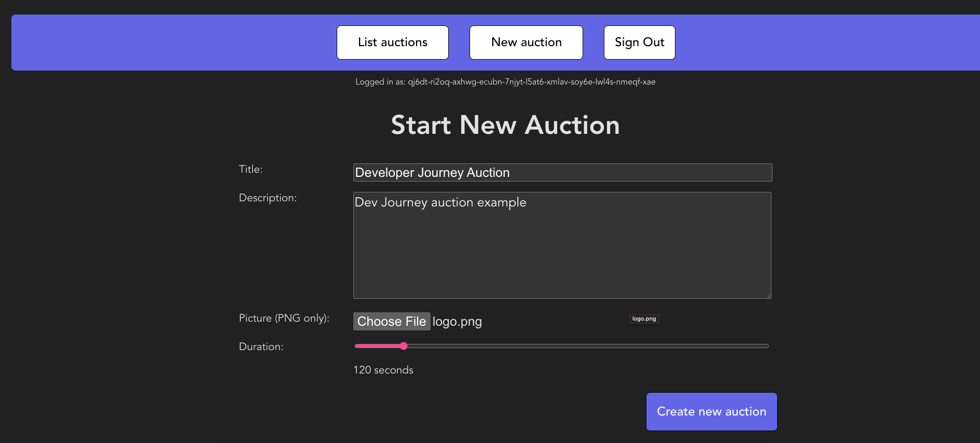The width and height of the screenshot is (980, 443).
Task: Click the Description textarea resize handle
Action: coord(768,295)
